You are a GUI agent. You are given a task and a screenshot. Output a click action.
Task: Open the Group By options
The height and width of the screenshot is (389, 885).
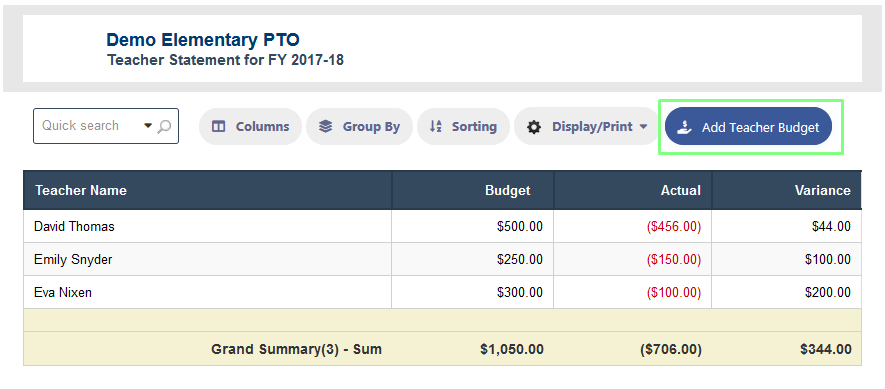(x=360, y=126)
